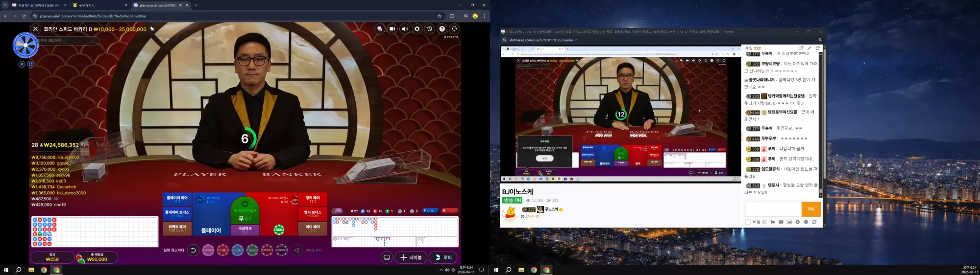Bet on 퍼펙트 페어 side bet

tap(177, 229)
